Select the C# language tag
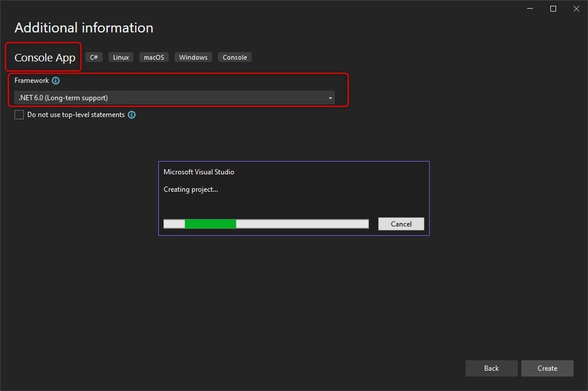 [93, 57]
